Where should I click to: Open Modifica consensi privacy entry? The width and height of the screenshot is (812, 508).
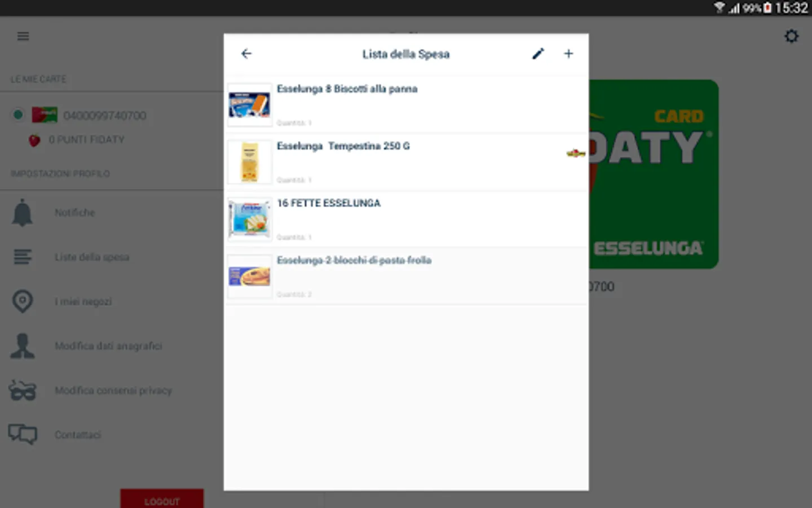pos(112,391)
